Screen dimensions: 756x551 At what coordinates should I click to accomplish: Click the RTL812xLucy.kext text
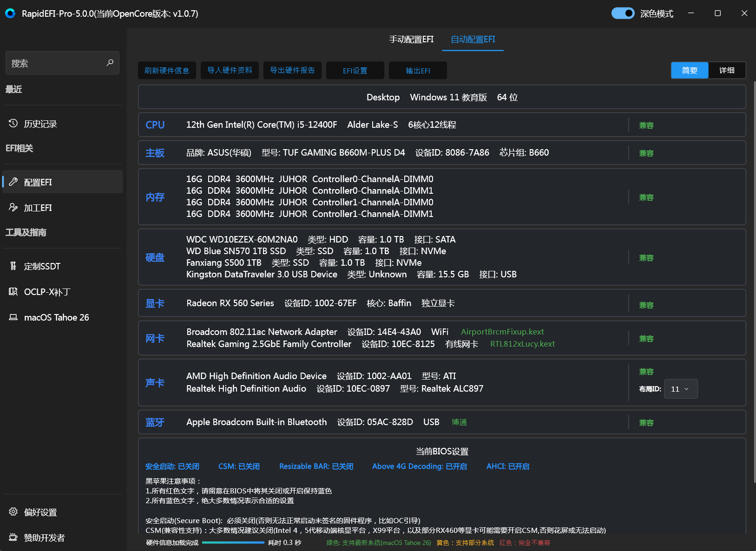click(523, 344)
